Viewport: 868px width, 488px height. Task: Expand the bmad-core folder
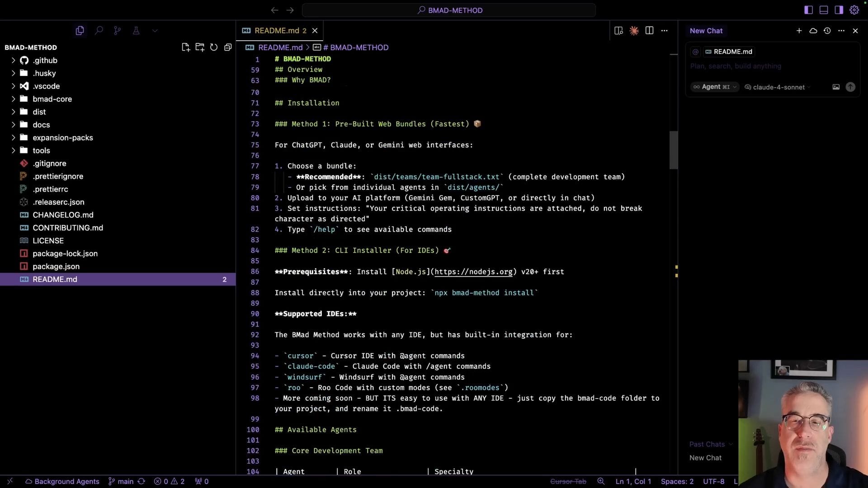pyautogui.click(x=52, y=99)
